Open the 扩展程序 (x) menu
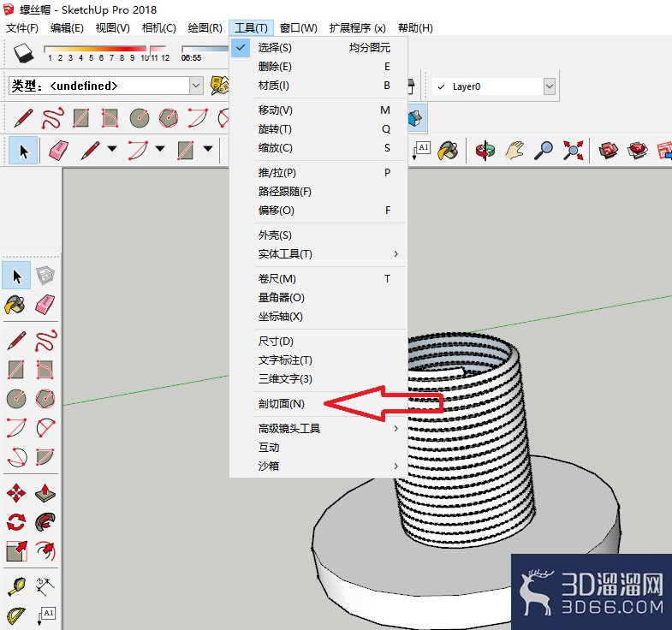 (x=358, y=28)
